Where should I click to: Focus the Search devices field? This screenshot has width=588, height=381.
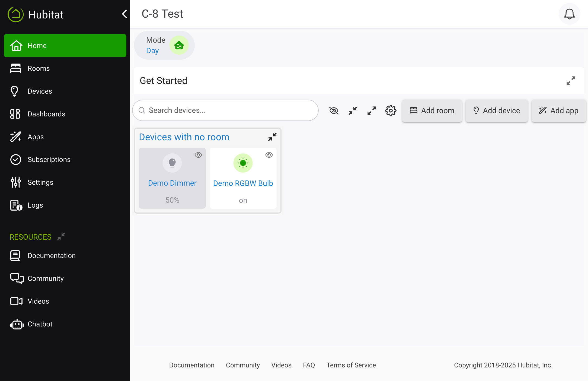pyautogui.click(x=225, y=110)
